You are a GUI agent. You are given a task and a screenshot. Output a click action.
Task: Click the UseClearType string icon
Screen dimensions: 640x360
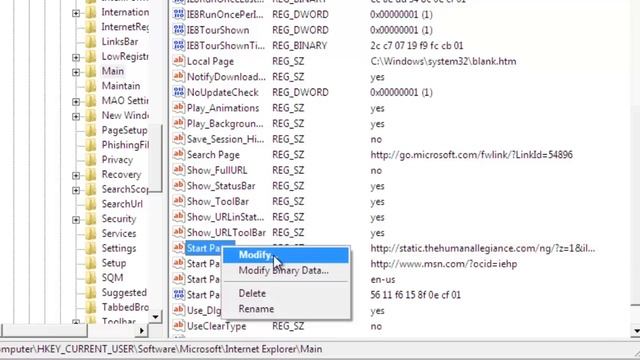tap(178, 326)
